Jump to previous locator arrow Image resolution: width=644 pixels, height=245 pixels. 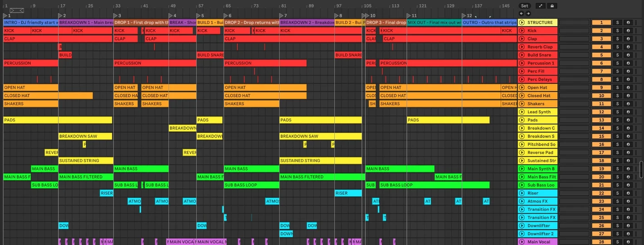coord(522,14)
